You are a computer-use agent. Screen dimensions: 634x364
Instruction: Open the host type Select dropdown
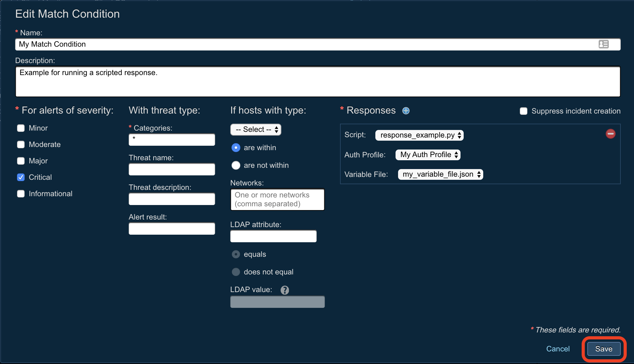256,129
